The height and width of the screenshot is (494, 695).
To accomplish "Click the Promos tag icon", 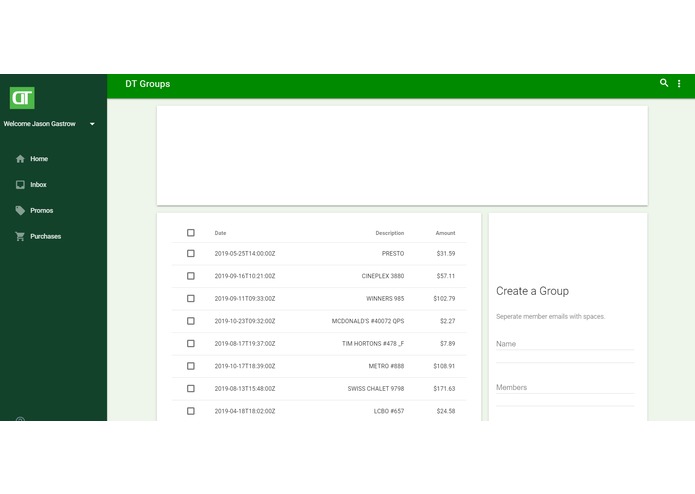I will pyautogui.click(x=20, y=210).
